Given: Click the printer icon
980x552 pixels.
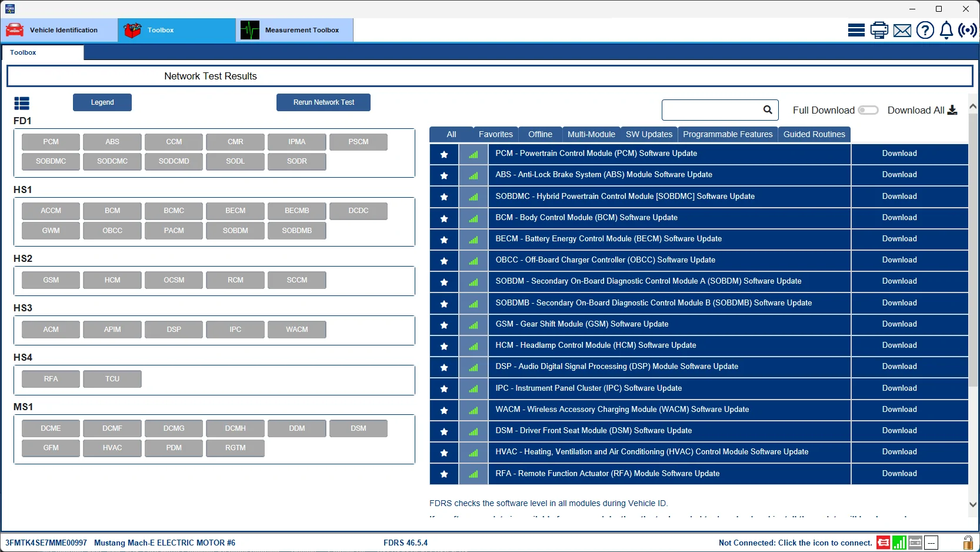Looking at the screenshot, I should coord(879,30).
